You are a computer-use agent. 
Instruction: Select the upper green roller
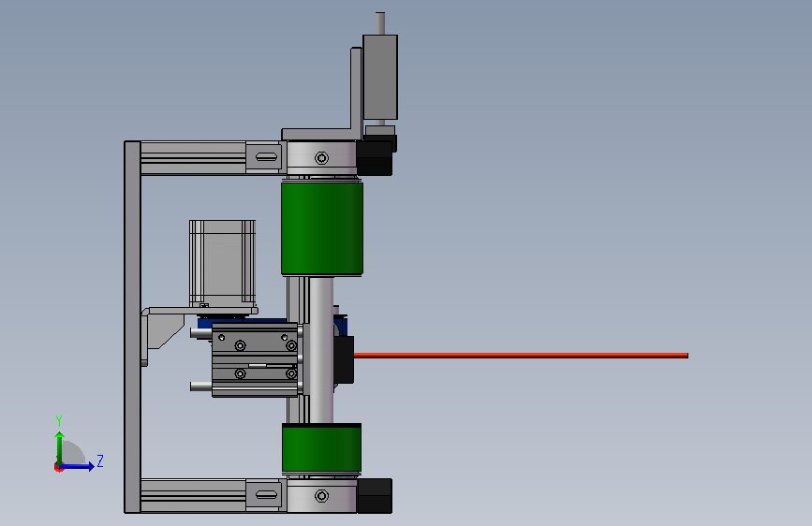pos(321,228)
